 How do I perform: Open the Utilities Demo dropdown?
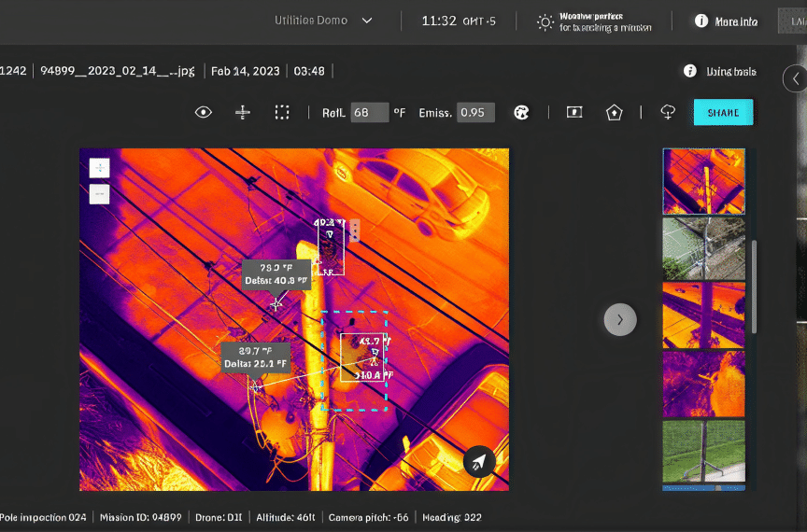pyautogui.click(x=323, y=21)
